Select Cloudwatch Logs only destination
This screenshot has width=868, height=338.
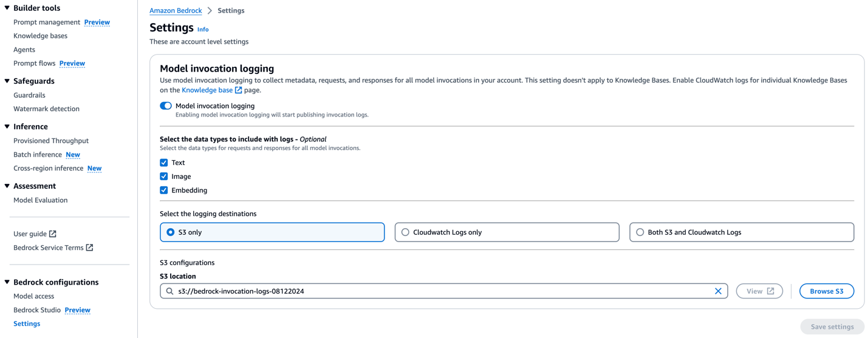507,232
